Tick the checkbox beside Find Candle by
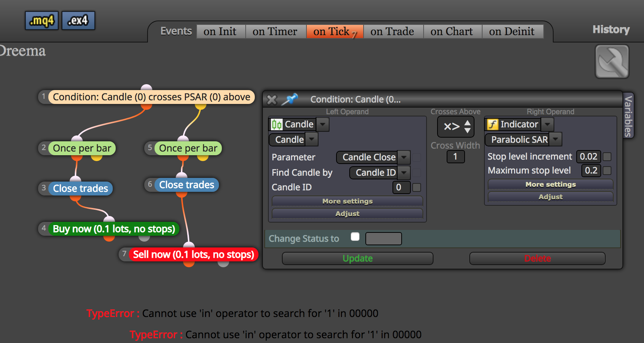Image resolution: width=644 pixels, height=343 pixels. tap(417, 173)
